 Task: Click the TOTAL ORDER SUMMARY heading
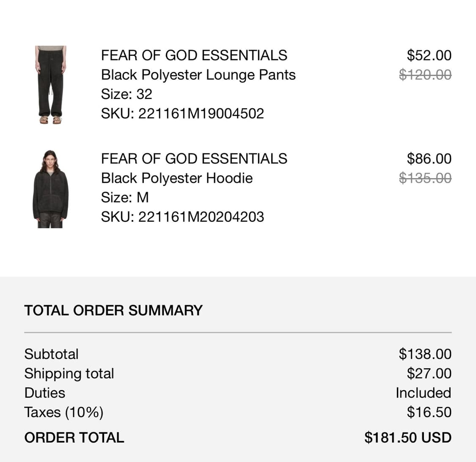(113, 311)
